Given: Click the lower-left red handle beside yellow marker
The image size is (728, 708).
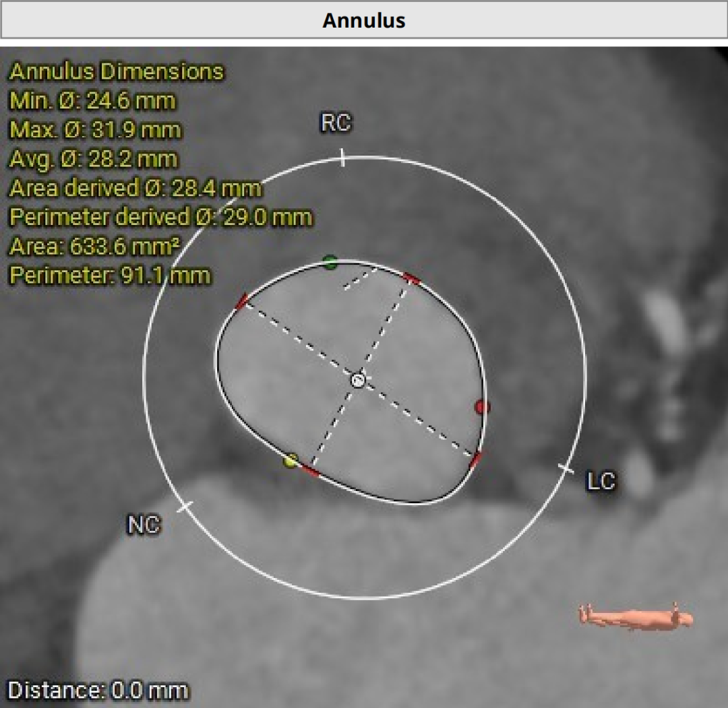Looking at the screenshot, I should [309, 470].
